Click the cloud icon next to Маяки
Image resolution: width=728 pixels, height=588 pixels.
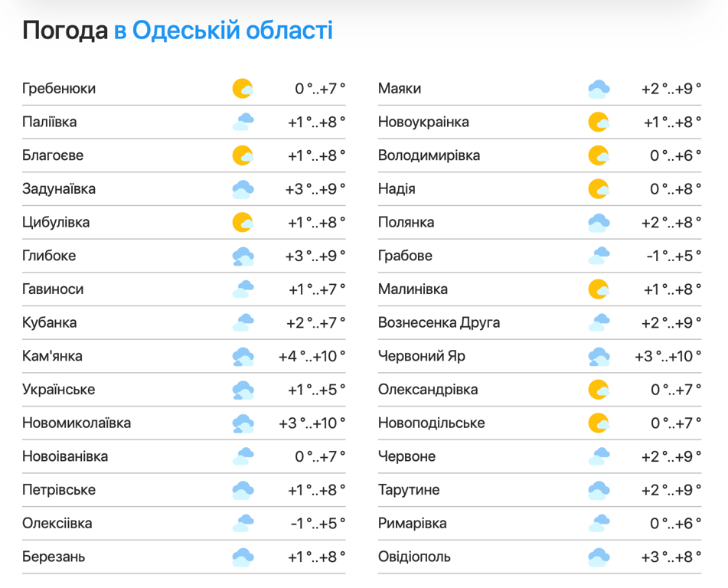(599, 89)
